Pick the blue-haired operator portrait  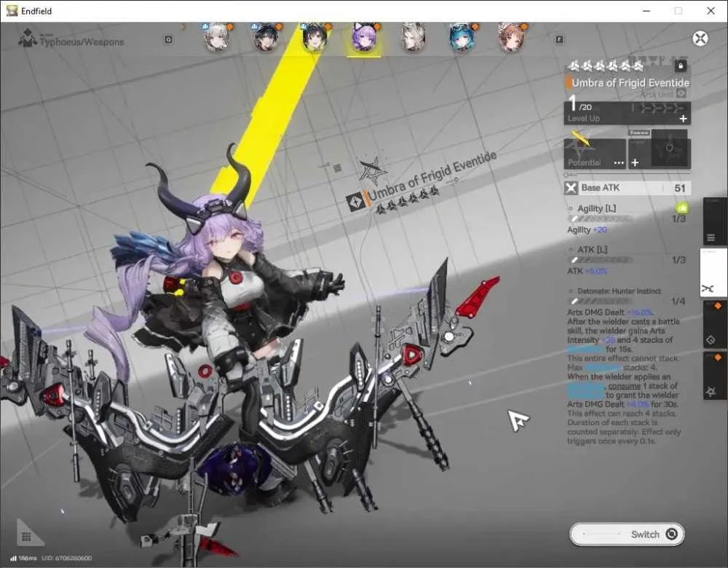point(462,38)
